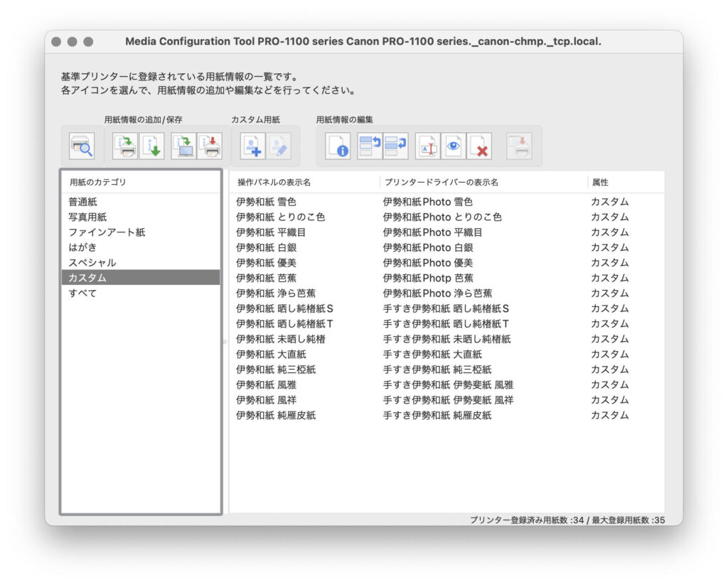728x585 pixels.
Task: Select 普通紙 paper category
Action: point(141,201)
